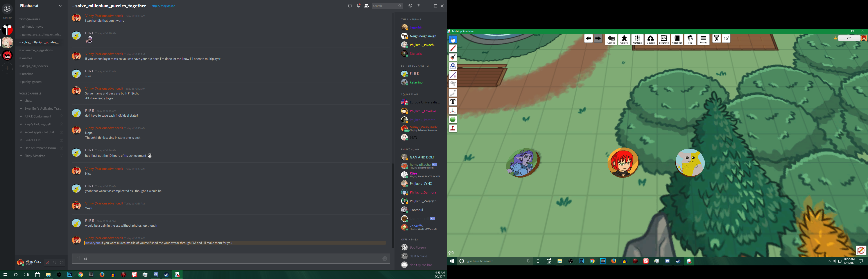Click the purple elf token on the board
Viewport: 868px width, 279px height.
[x=523, y=163]
